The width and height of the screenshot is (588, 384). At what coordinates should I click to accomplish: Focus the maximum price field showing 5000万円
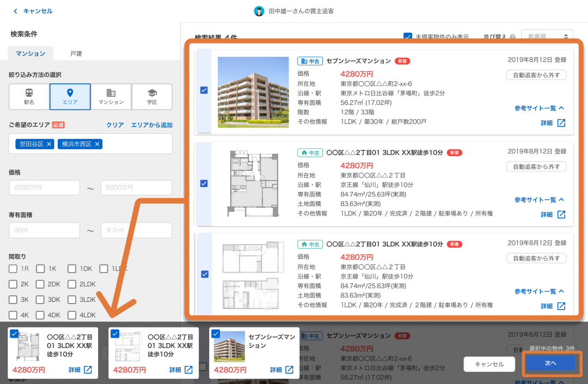click(x=137, y=188)
